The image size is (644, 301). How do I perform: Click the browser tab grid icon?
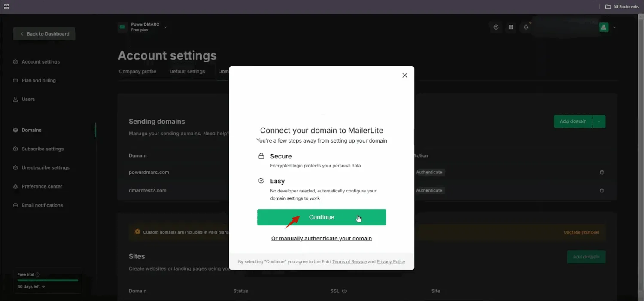point(6,6)
